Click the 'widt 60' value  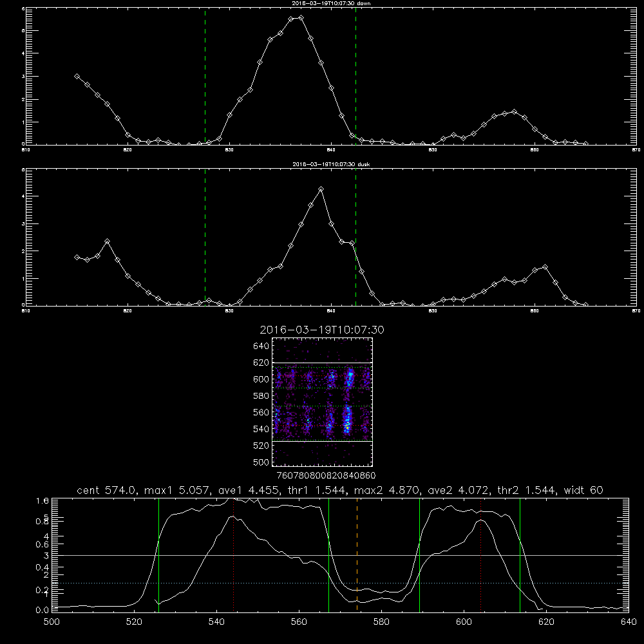click(583, 490)
